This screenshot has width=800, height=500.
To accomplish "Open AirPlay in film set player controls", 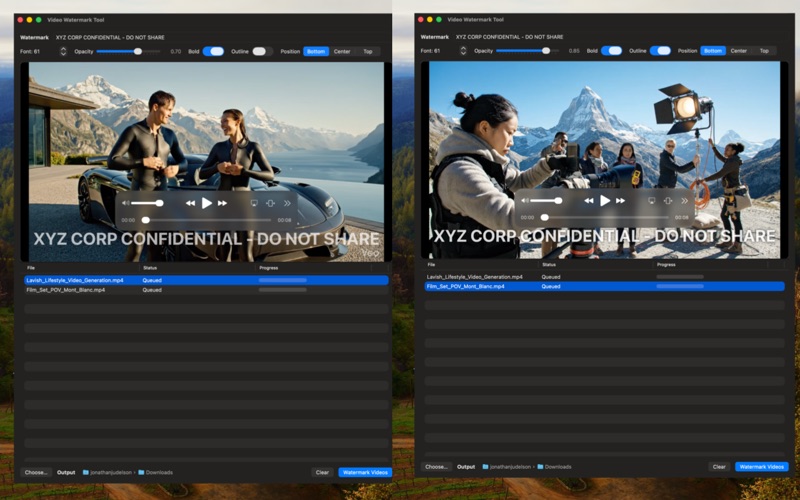I will (x=652, y=201).
